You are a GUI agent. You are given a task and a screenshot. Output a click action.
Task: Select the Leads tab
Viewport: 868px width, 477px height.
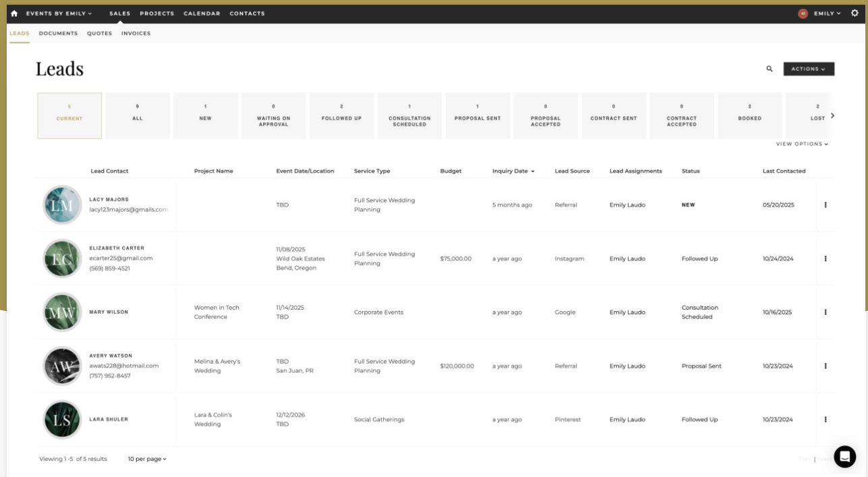(x=20, y=33)
